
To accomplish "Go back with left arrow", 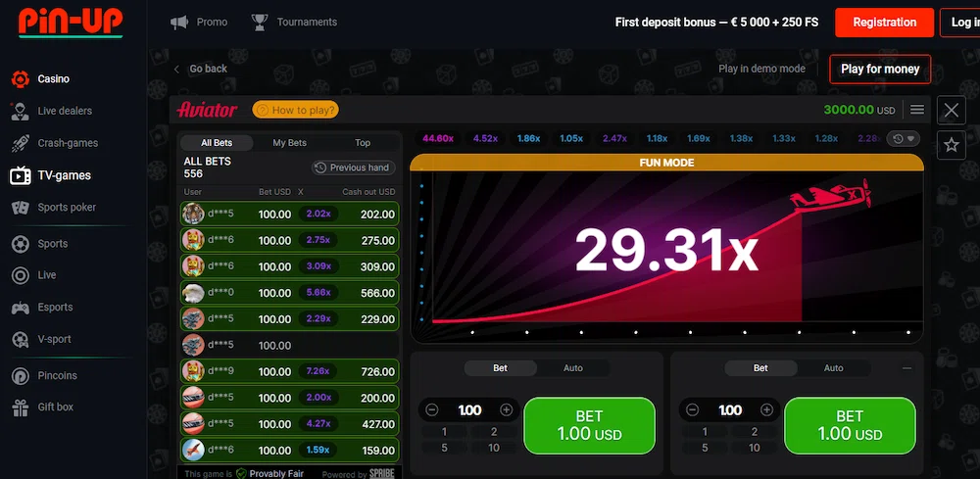I will point(176,69).
